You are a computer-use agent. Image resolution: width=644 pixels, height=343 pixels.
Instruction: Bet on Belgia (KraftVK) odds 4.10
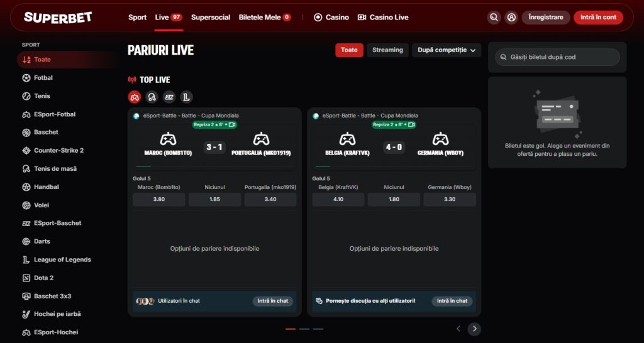tap(338, 199)
